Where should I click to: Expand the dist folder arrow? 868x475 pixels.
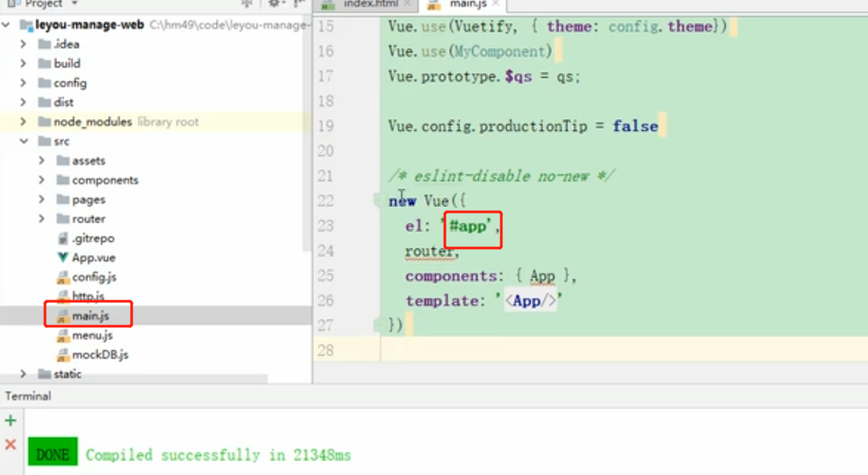tap(24, 102)
